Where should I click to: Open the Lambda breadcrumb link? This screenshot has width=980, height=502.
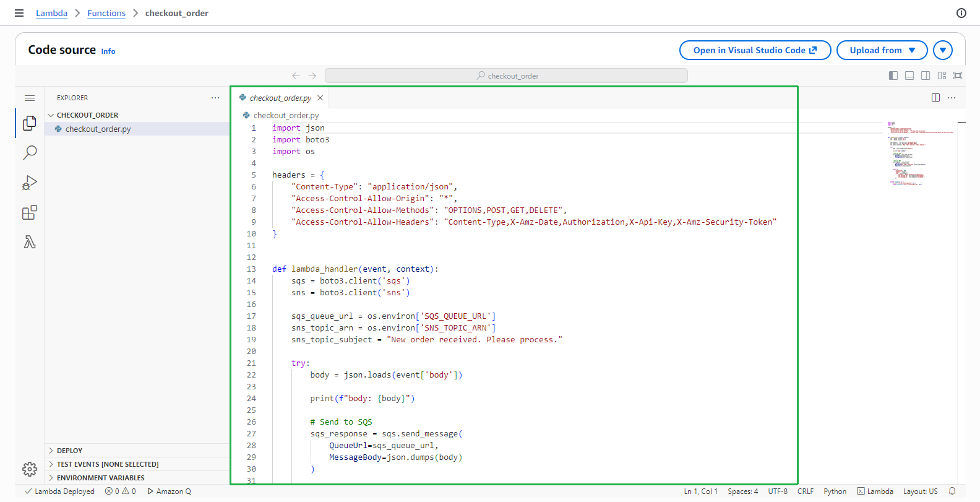tap(51, 13)
